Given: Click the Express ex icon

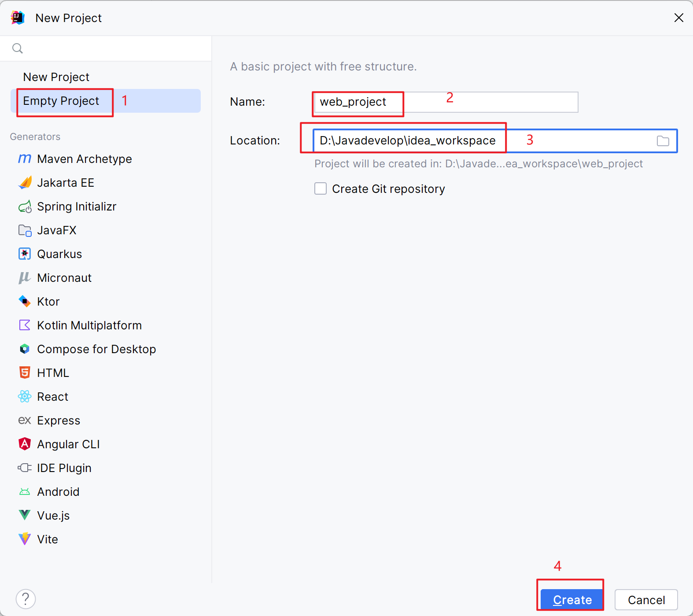Looking at the screenshot, I should 25,421.
